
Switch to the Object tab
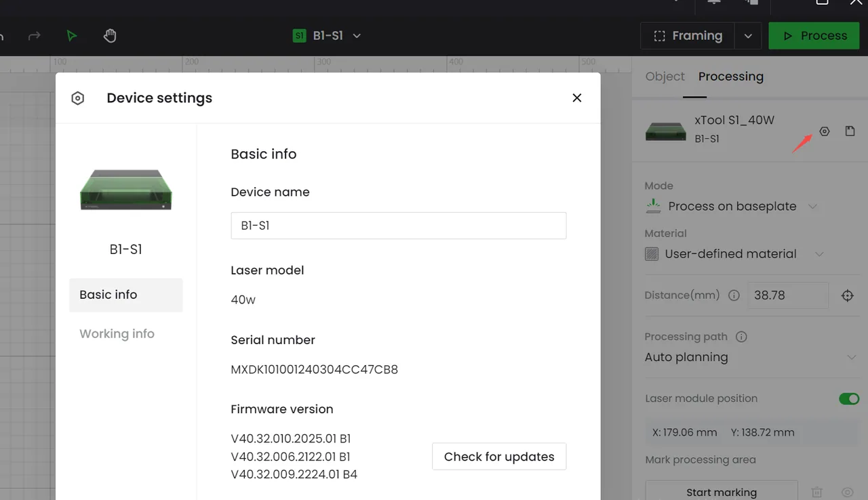tap(665, 77)
